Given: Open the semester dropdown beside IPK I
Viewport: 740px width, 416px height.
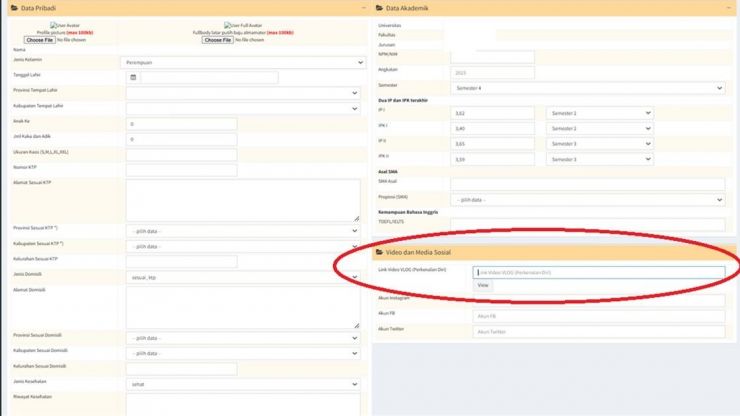Looking at the screenshot, I should pos(600,128).
